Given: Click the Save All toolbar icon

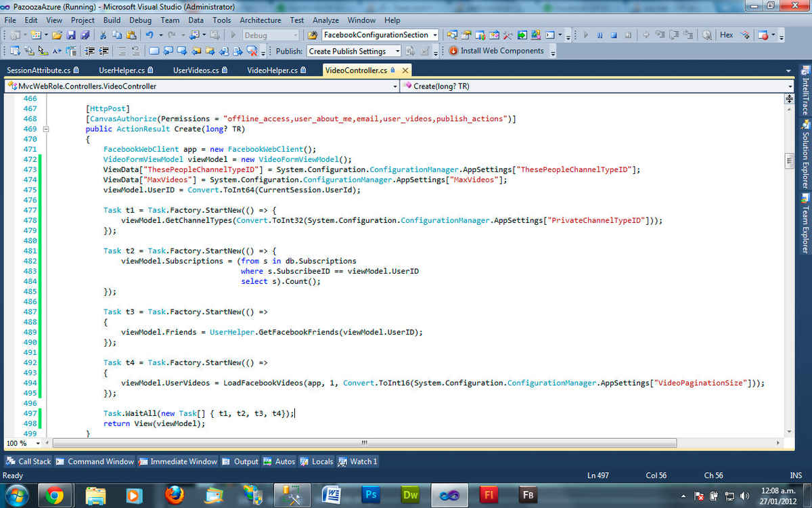Looking at the screenshot, I should pyautogui.click(x=87, y=35).
